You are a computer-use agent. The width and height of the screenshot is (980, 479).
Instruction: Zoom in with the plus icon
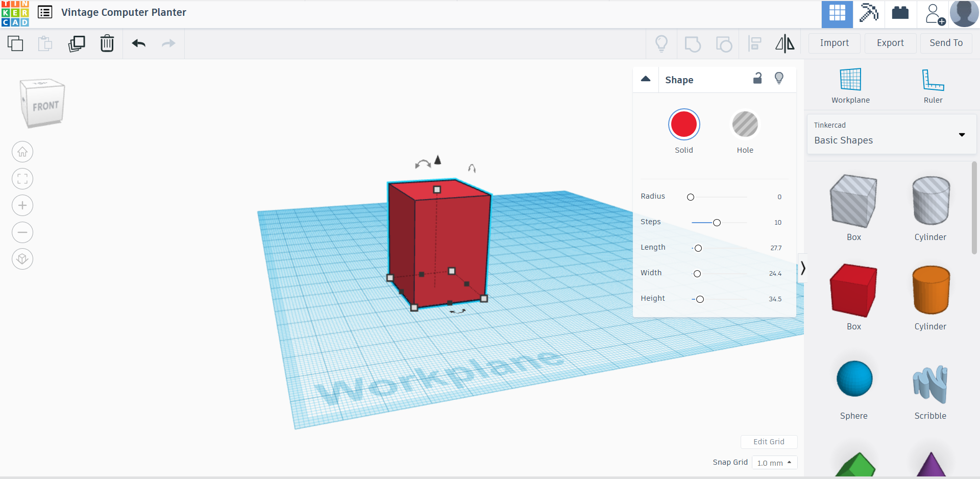[x=22, y=205]
